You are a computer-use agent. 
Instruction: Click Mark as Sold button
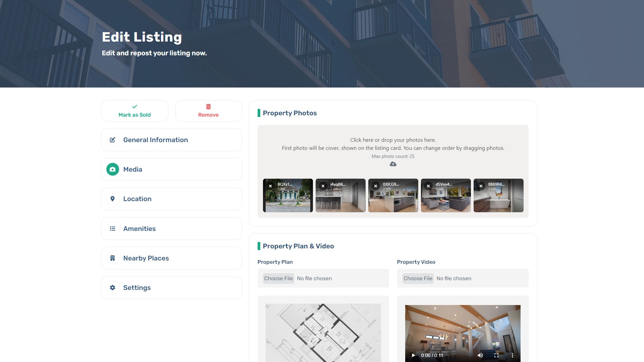pyautogui.click(x=135, y=111)
